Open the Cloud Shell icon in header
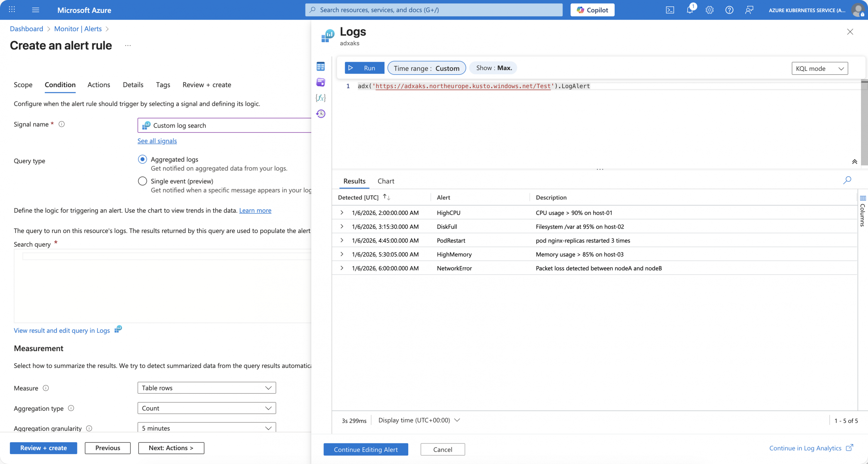 coord(670,10)
